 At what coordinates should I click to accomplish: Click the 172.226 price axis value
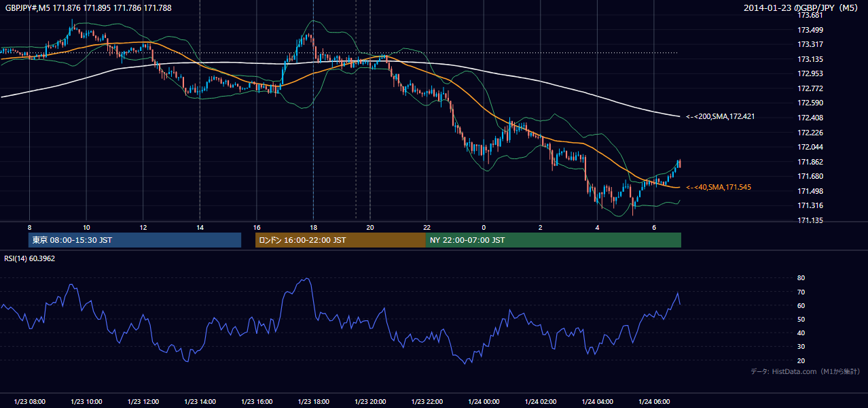tap(810, 133)
